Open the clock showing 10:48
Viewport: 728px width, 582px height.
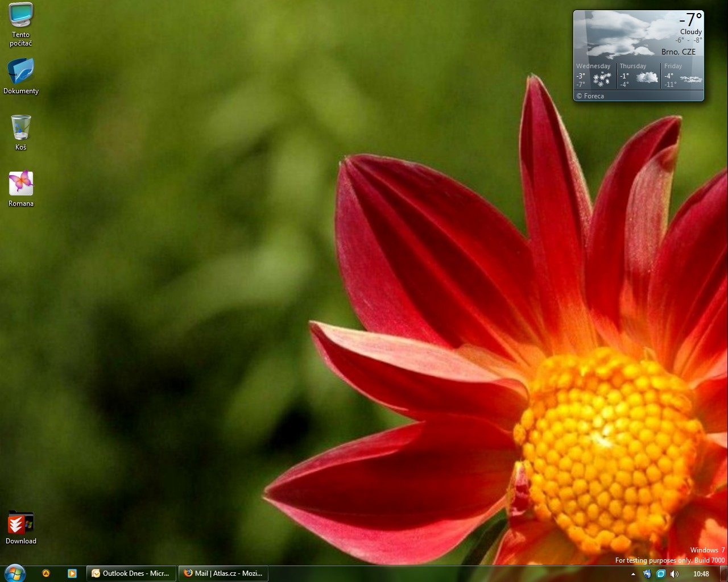pyautogui.click(x=701, y=574)
